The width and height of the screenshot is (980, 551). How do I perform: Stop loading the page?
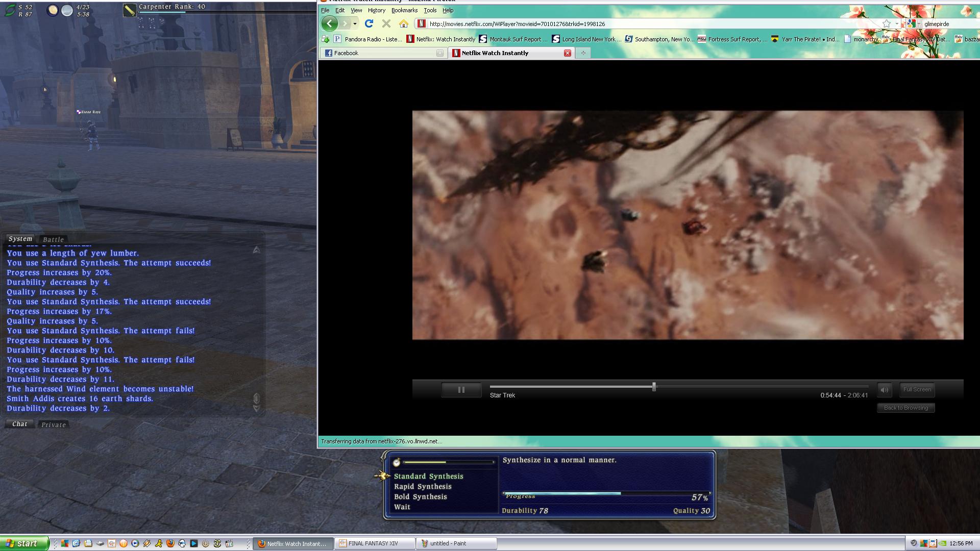(x=386, y=23)
